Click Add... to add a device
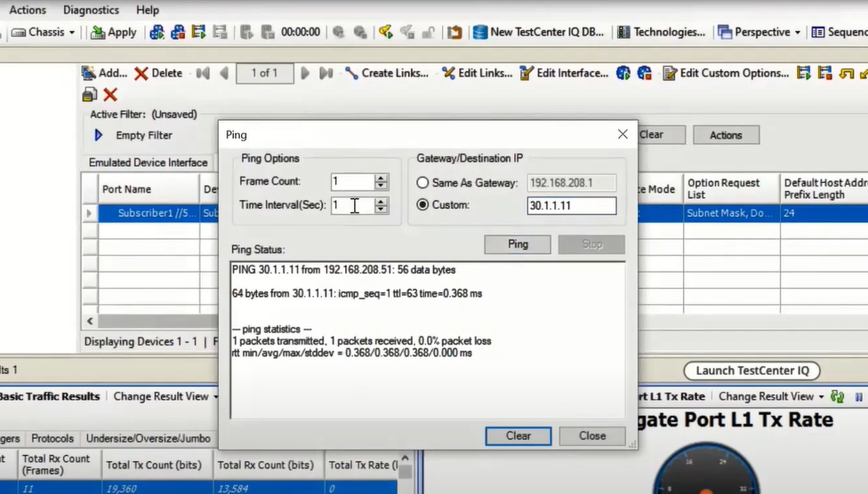This screenshot has height=494, width=868. pyautogui.click(x=104, y=73)
